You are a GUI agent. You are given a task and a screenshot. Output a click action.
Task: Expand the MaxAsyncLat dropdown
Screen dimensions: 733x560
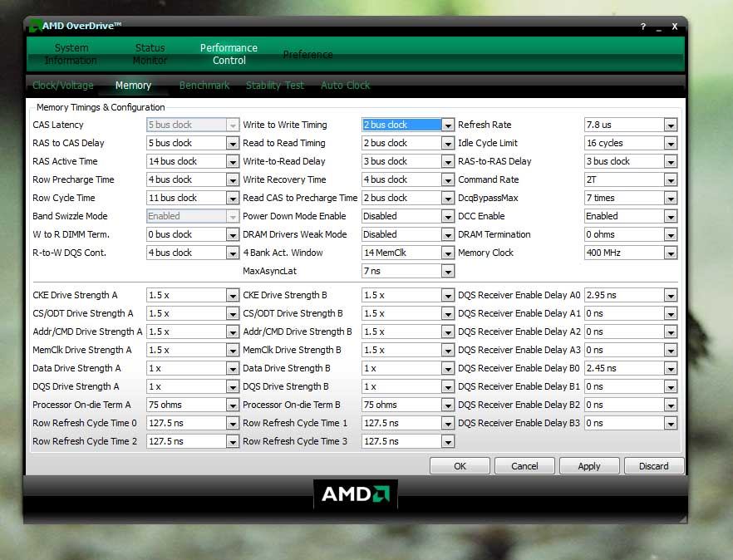pos(448,271)
